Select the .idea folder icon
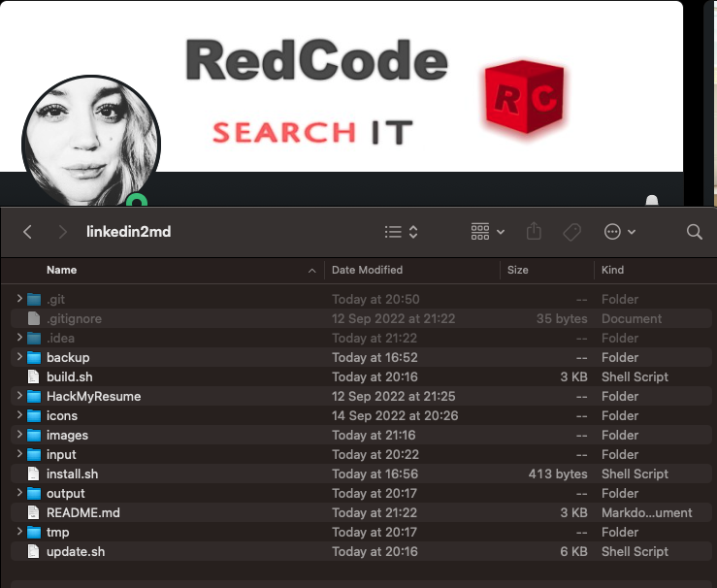 [x=34, y=339]
